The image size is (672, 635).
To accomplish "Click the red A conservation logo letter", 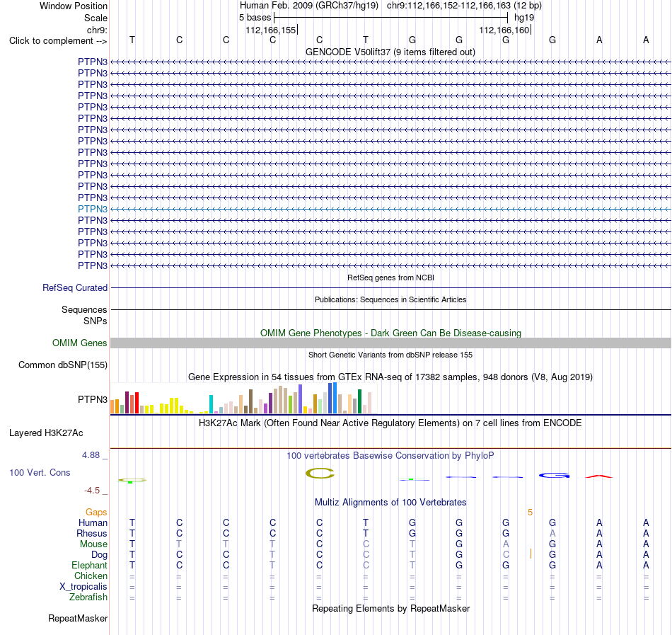I will point(599,476).
